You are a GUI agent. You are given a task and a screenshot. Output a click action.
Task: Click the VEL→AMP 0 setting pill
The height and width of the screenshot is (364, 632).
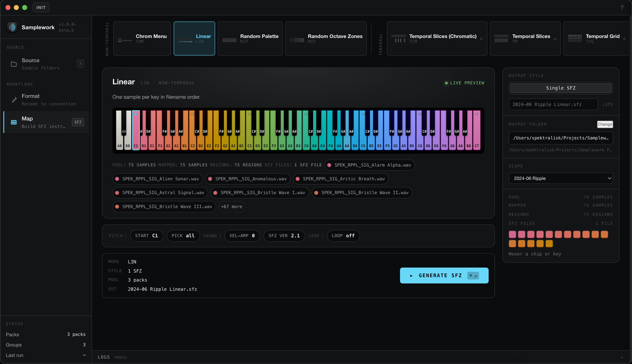pyautogui.click(x=242, y=236)
